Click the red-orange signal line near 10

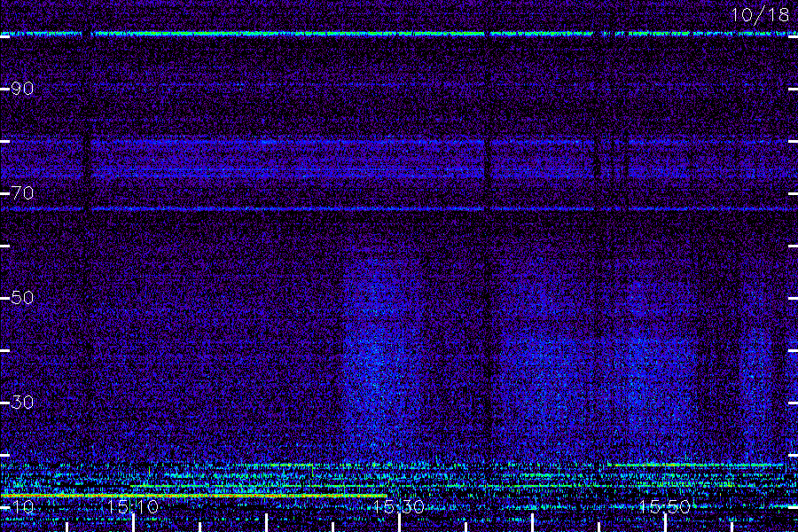pos(193,496)
